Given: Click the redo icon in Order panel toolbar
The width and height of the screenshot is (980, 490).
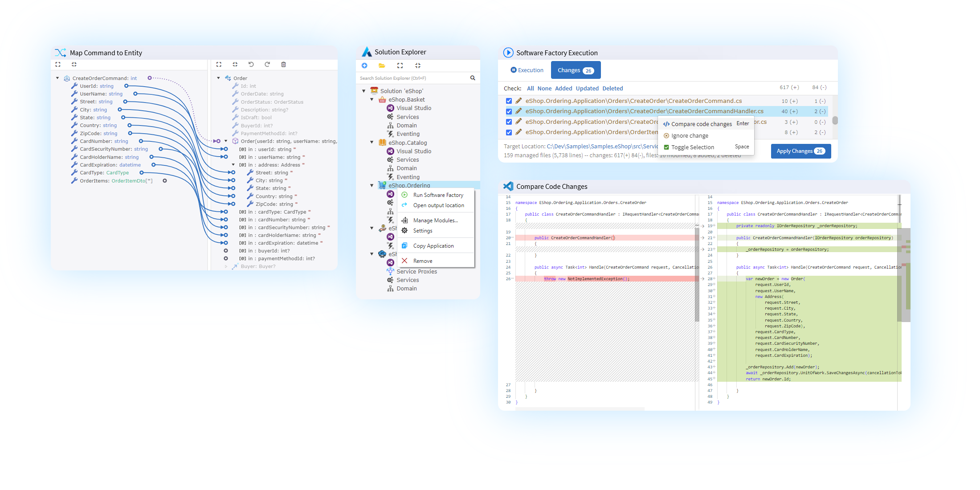Looking at the screenshot, I should pyautogui.click(x=267, y=64).
